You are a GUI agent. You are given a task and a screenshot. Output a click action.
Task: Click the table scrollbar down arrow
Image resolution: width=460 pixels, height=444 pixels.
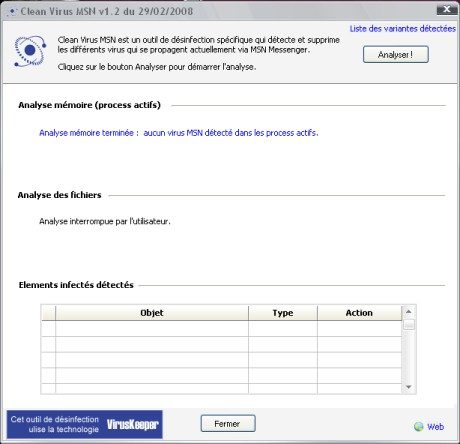tap(409, 387)
